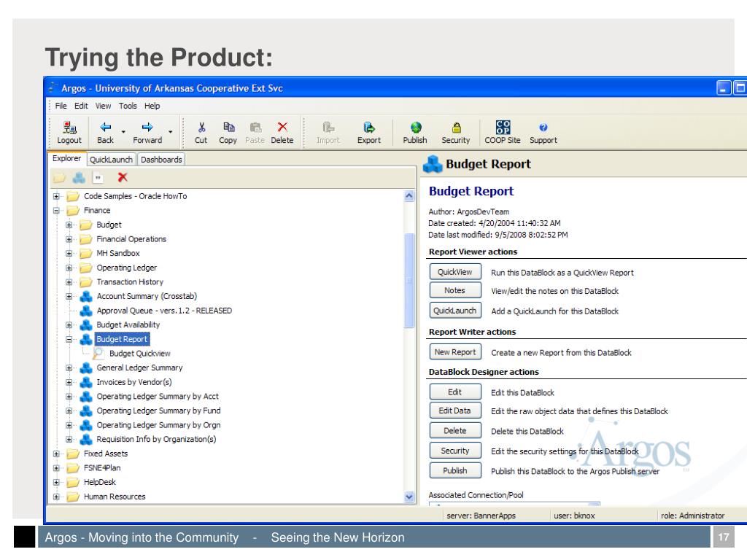Viewport: 747px width, 560px height.
Task: Click the Edit button for this DataBlock
Action: [455, 392]
